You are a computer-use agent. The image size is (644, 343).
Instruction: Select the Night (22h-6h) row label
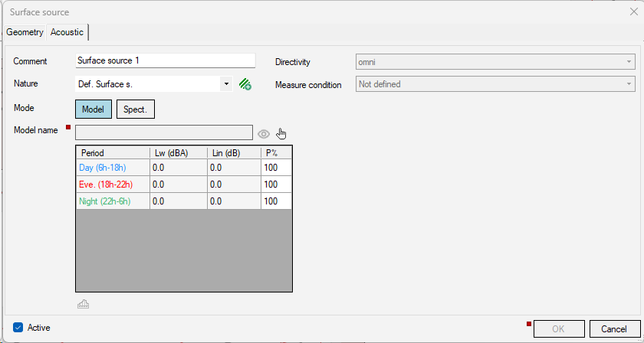[113, 201]
